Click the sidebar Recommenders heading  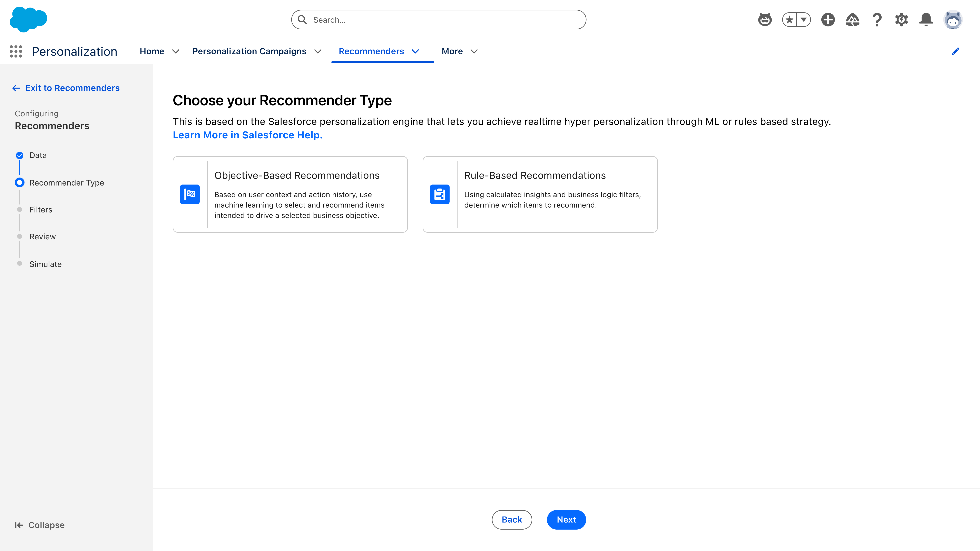click(x=52, y=126)
